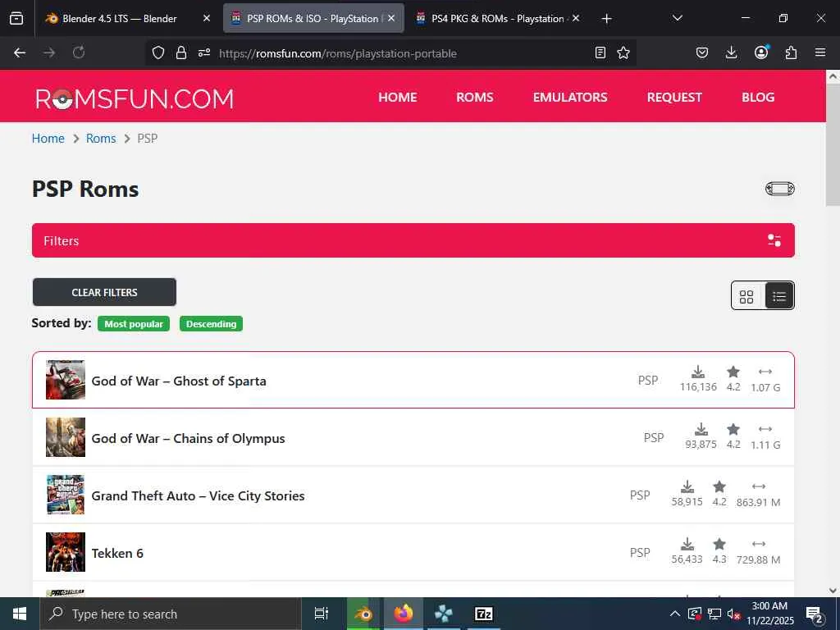Click the PSP console icon beside heading
The width and height of the screenshot is (840, 630).
point(779,189)
